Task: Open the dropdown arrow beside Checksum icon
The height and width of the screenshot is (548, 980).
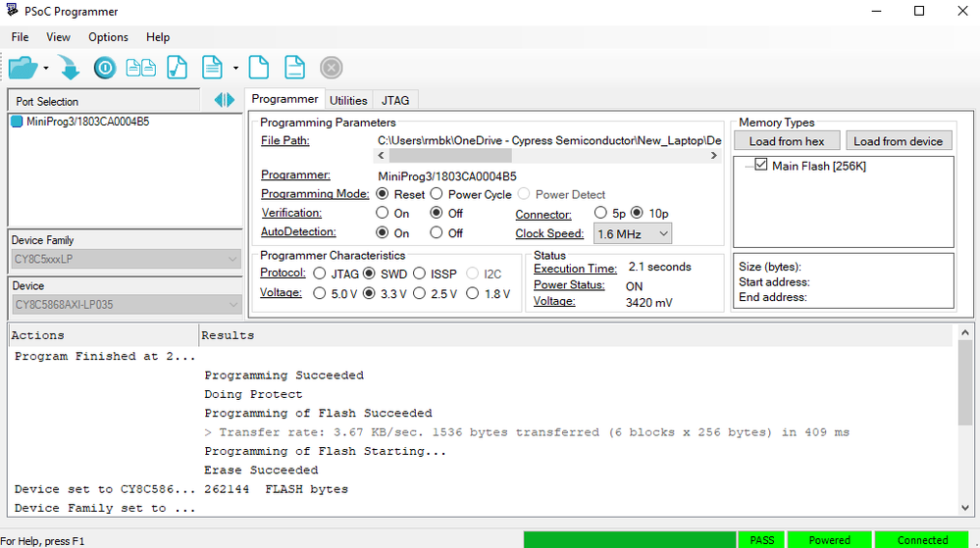Action: point(235,68)
